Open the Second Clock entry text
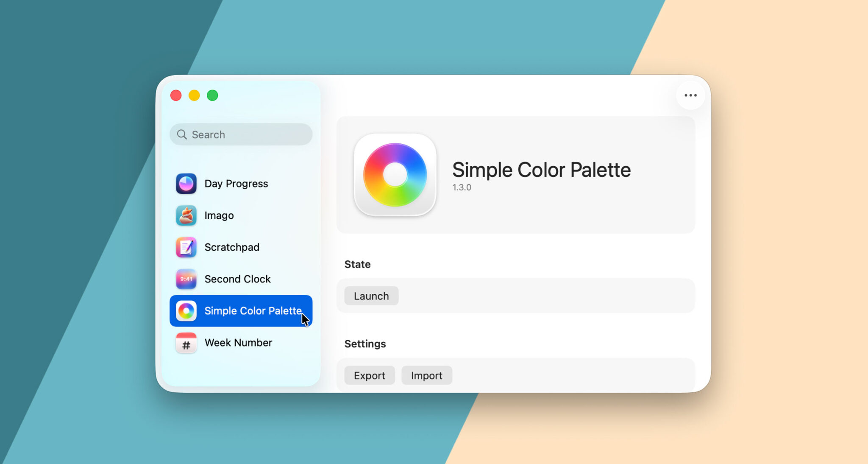 pyautogui.click(x=237, y=279)
